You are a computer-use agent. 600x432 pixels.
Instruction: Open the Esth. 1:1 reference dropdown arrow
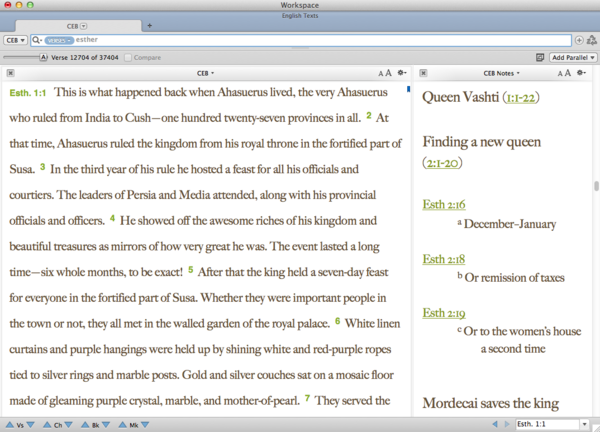584,424
